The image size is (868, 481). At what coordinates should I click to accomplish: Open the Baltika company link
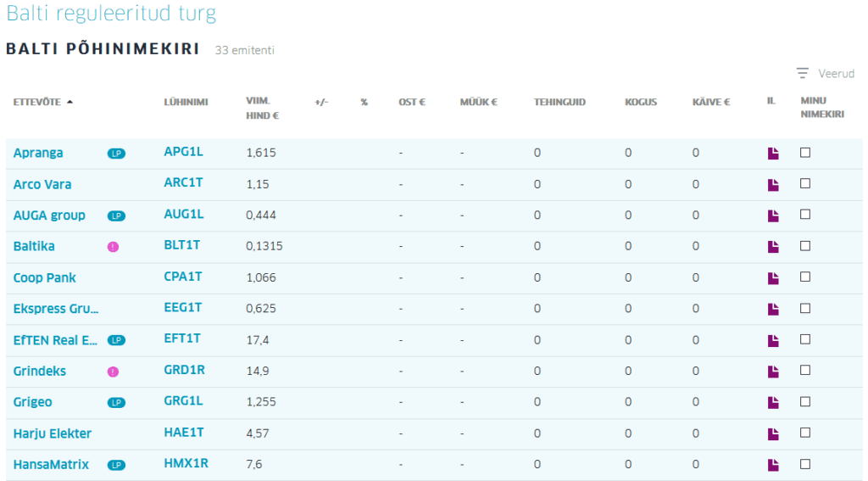coord(34,247)
